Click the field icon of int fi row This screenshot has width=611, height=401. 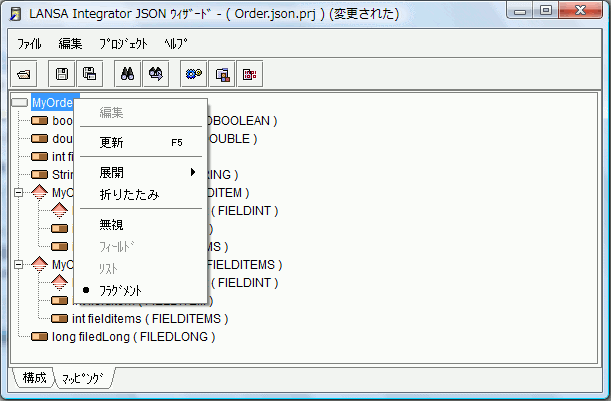click(39, 156)
